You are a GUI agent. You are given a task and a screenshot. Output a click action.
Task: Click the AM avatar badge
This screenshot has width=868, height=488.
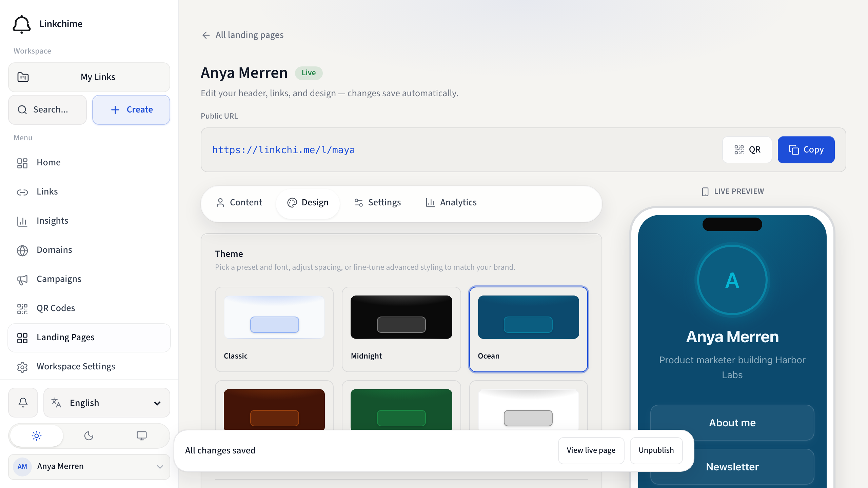pos(22,467)
